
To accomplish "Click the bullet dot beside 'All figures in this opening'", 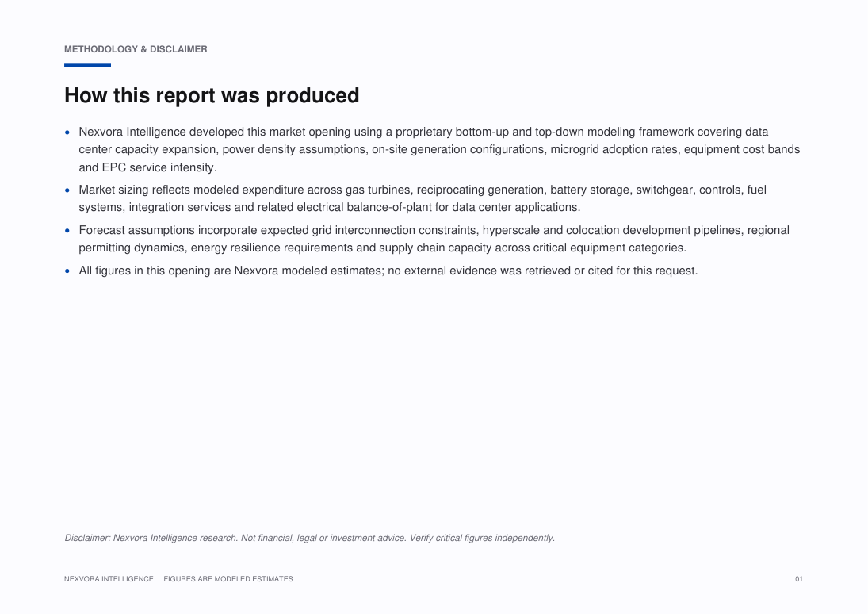I will 67,271.
